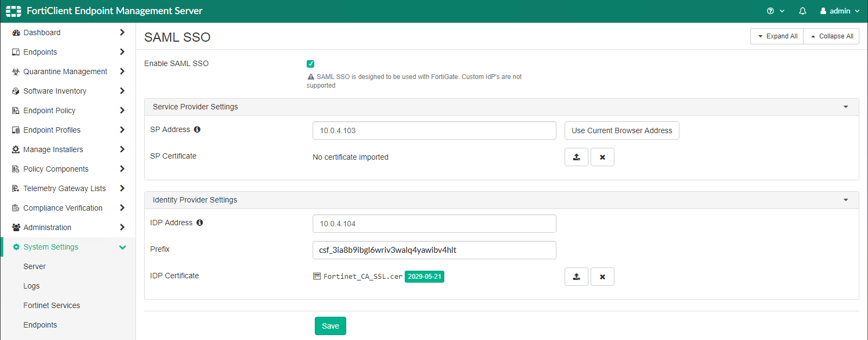Open the Endpoints item under System Settings

(x=40, y=325)
